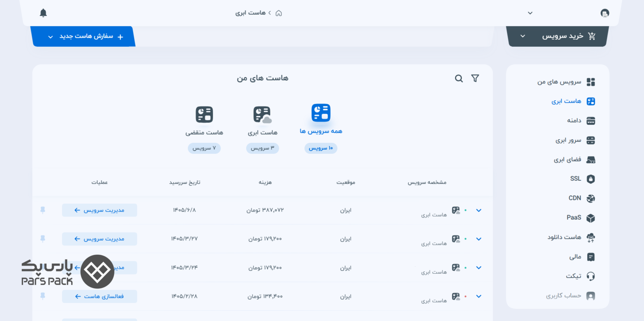Click the تاریخ سررسید column header
Viewport: 644px width, 321px height.
click(185, 182)
